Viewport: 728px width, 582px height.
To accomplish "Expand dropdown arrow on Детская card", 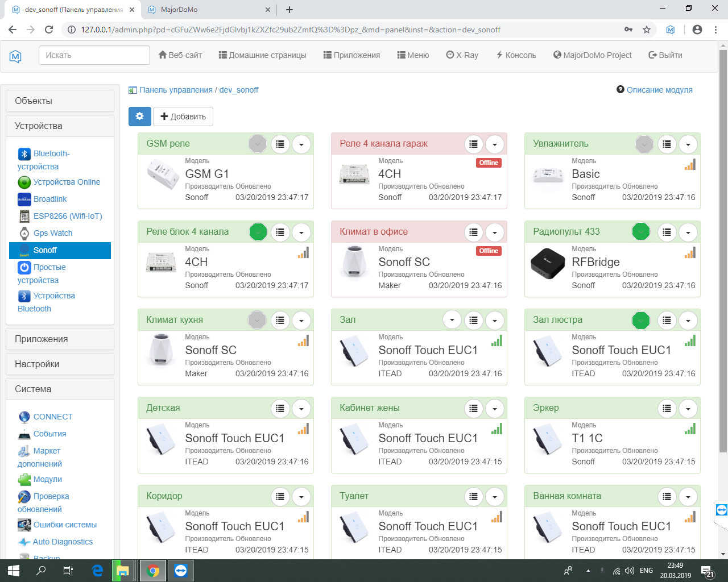I will click(301, 409).
